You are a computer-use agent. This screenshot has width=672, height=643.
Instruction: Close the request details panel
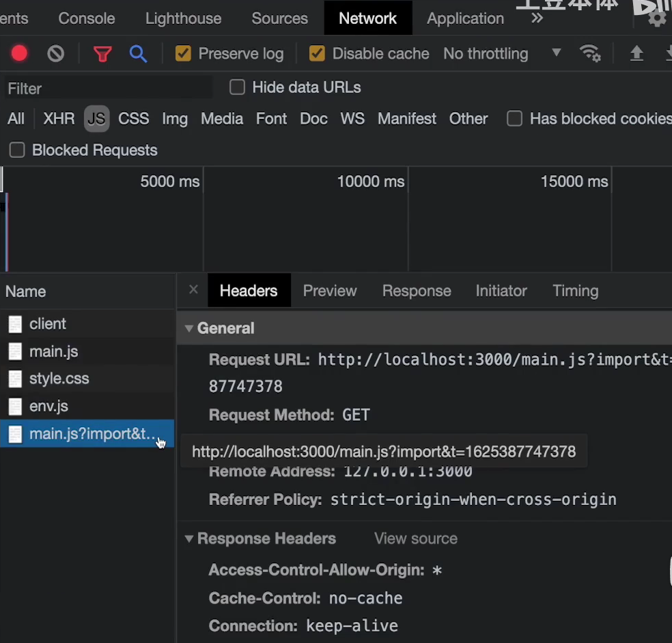coord(194,290)
